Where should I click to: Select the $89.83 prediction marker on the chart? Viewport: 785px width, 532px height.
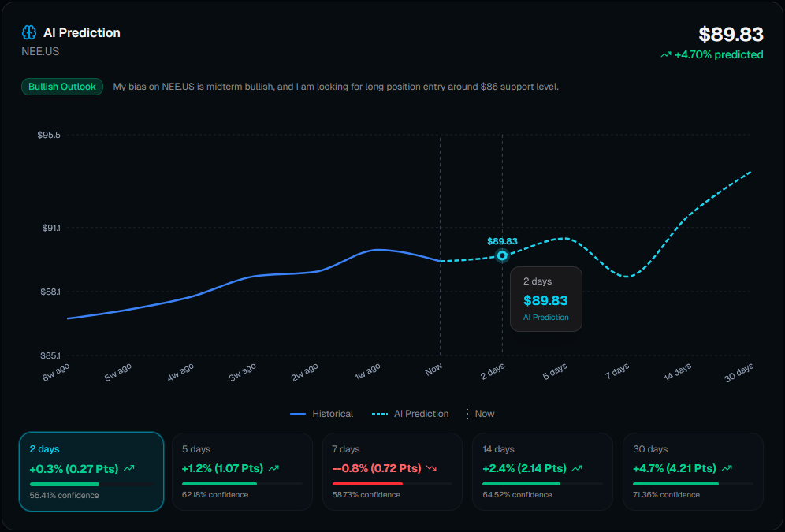tap(501, 255)
